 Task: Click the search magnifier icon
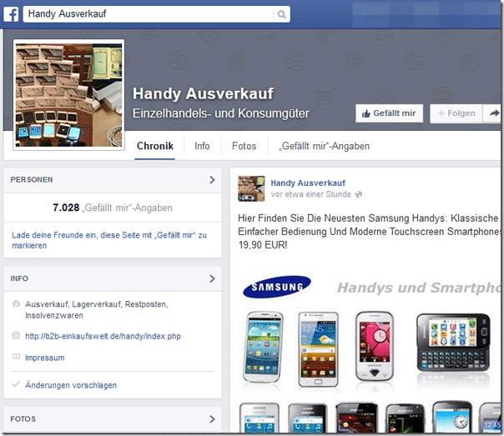[281, 14]
